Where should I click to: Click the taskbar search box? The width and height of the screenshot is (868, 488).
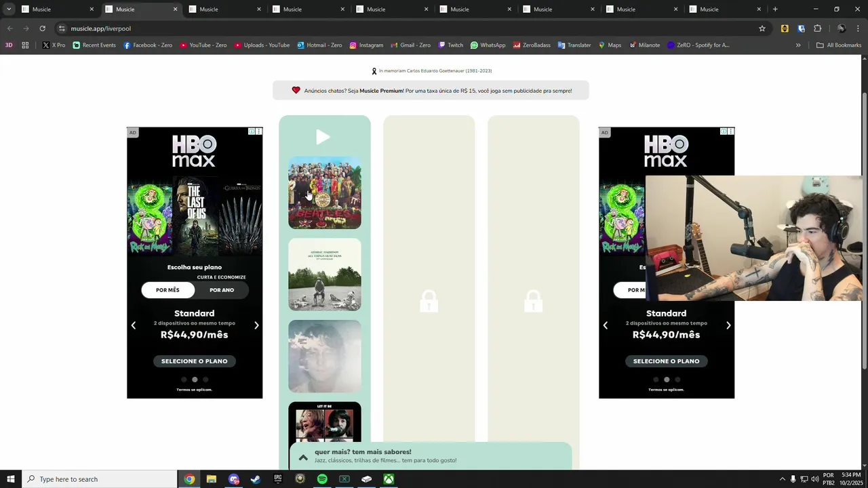pyautogui.click(x=99, y=479)
